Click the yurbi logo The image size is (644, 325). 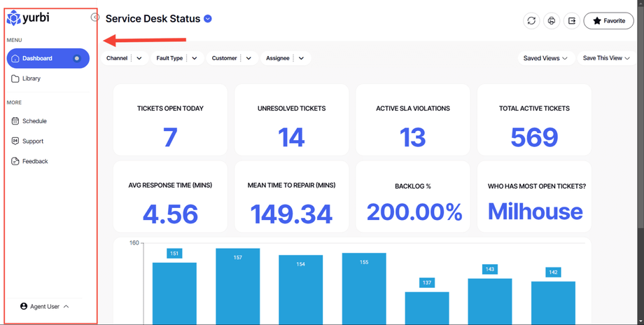pyautogui.click(x=28, y=18)
